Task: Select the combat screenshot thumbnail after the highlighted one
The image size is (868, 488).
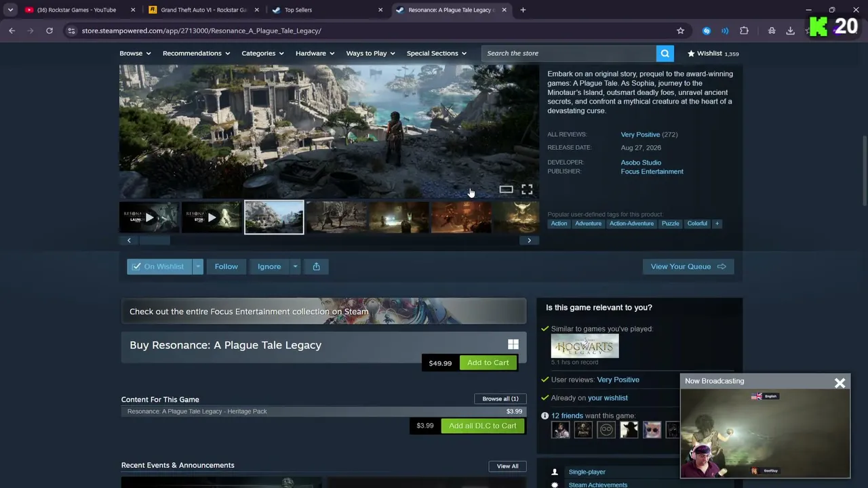Action: pyautogui.click(x=336, y=218)
